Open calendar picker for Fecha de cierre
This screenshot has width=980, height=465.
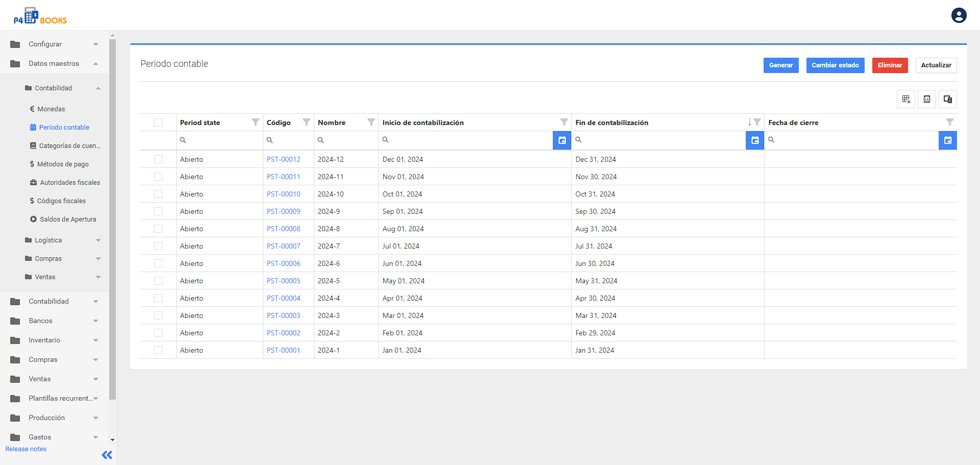click(x=947, y=140)
